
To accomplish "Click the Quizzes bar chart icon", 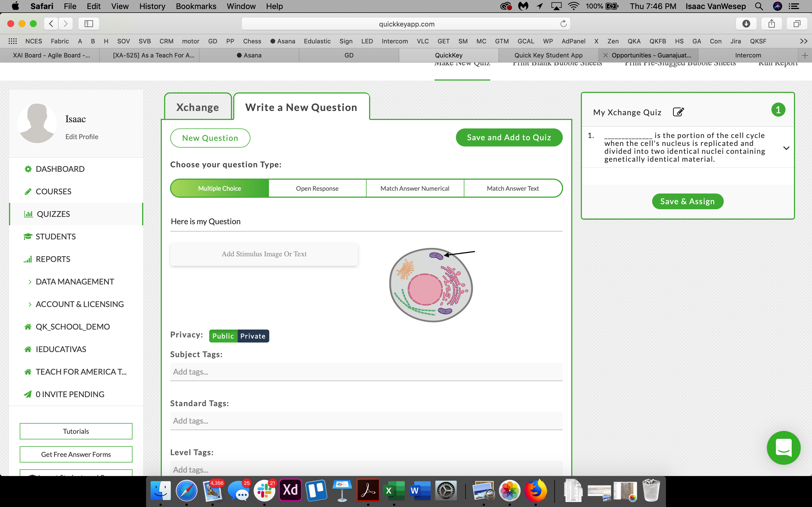I will (x=28, y=214).
